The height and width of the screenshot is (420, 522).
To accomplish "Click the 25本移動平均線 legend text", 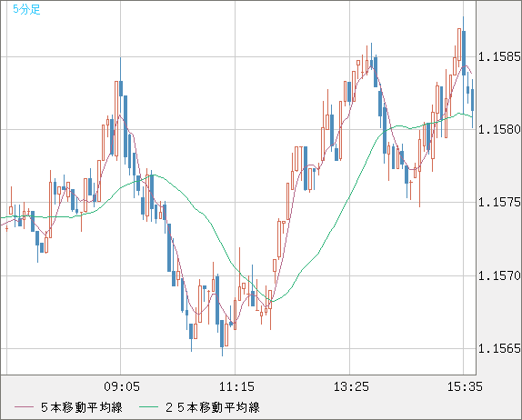I will [213, 407].
